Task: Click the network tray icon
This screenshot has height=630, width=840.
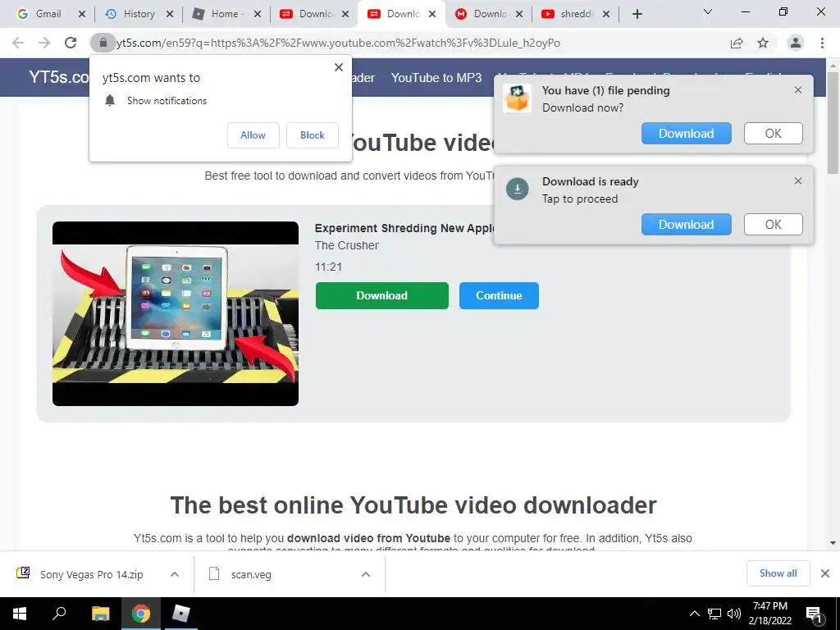Action: (x=714, y=614)
